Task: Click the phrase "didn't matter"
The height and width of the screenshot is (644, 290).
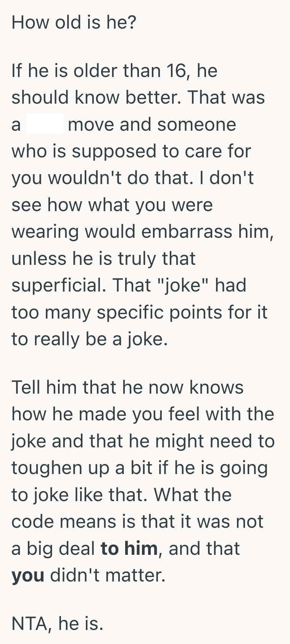Action: (108, 575)
